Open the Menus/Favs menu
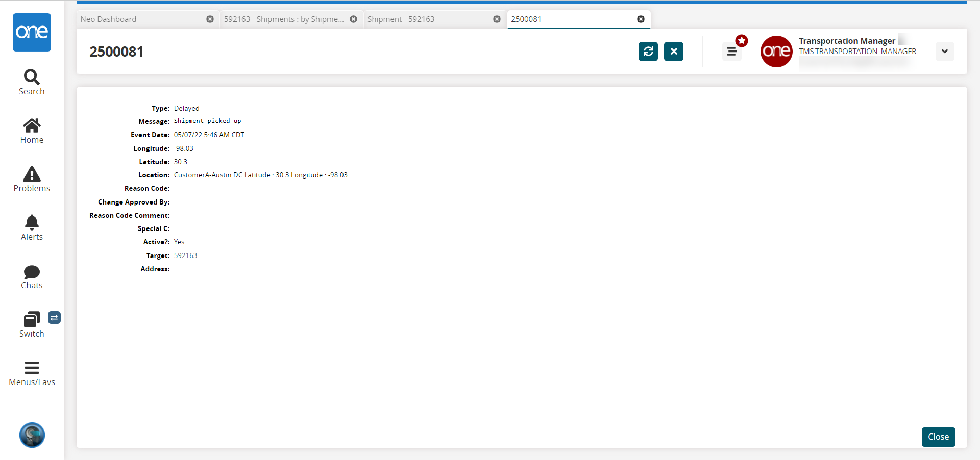The image size is (980, 460). click(x=32, y=373)
